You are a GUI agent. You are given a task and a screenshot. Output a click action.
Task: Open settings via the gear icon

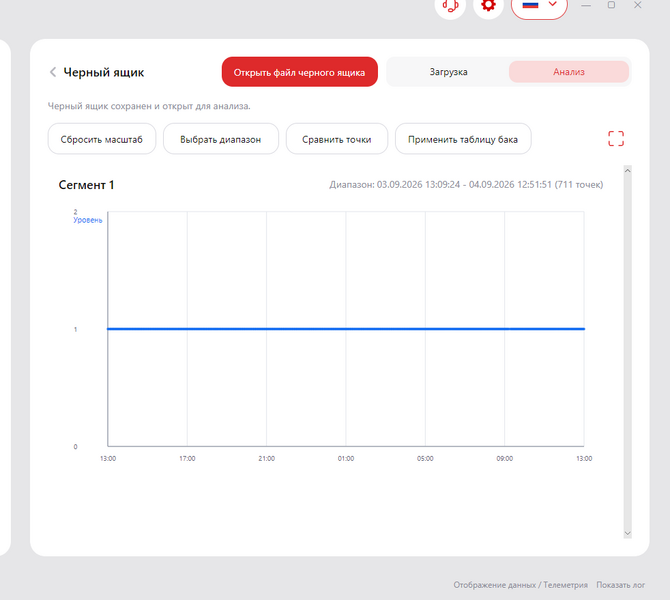click(x=488, y=5)
